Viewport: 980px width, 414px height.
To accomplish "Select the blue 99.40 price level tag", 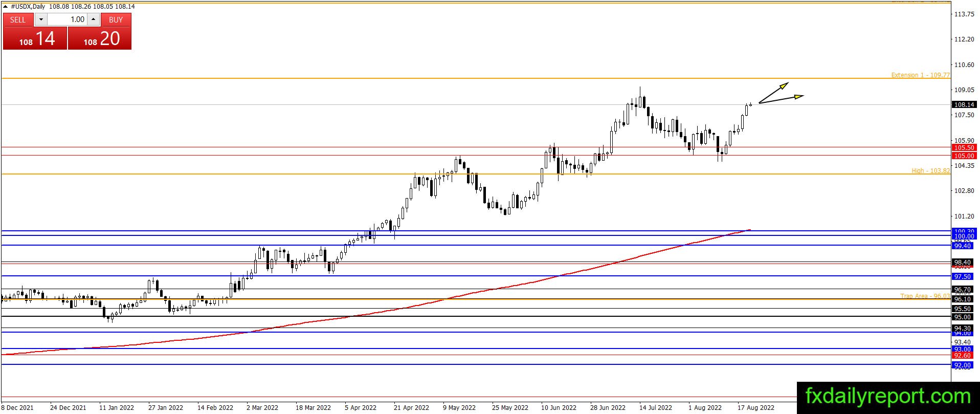I will pyautogui.click(x=964, y=246).
